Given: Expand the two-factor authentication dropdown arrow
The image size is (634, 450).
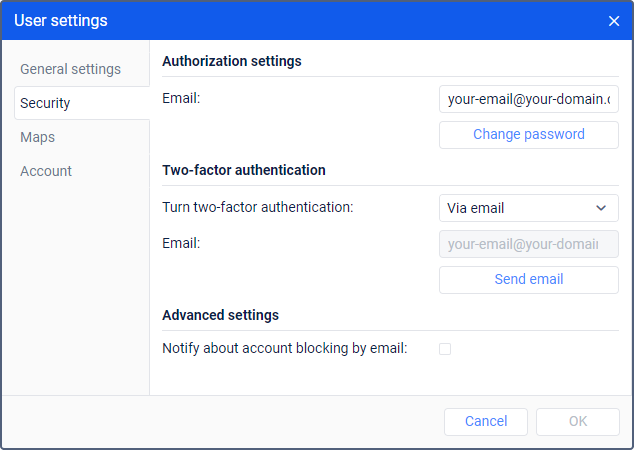Looking at the screenshot, I should (x=601, y=208).
